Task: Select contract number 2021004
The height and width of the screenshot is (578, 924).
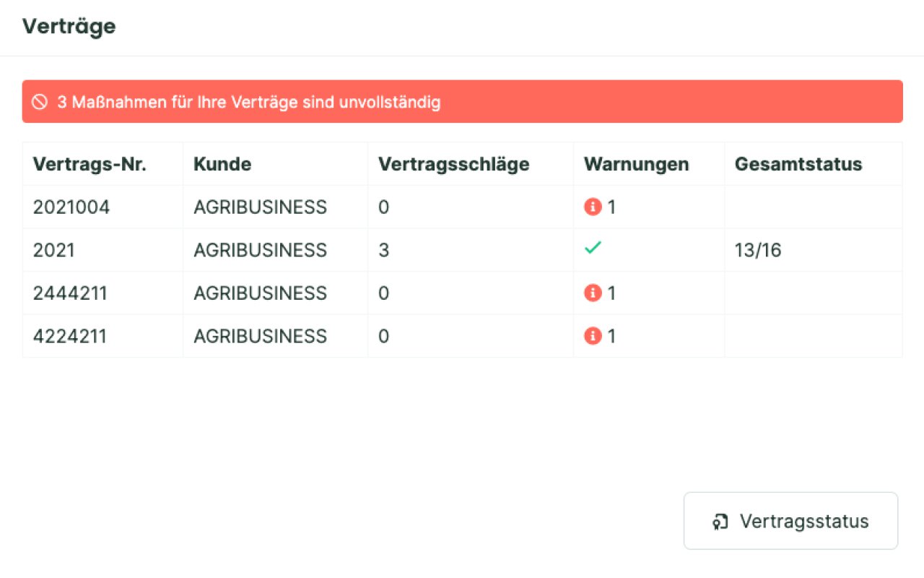Action: point(71,207)
